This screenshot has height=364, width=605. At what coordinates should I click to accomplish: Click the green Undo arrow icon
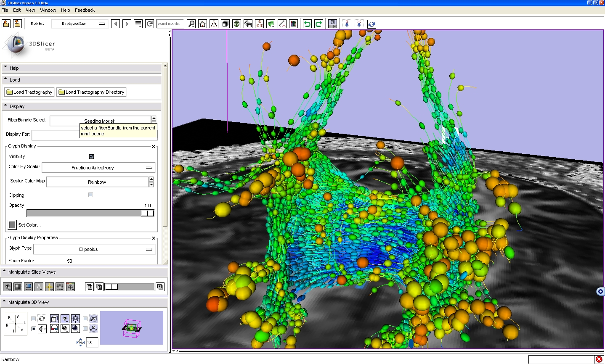pos(307,24)
